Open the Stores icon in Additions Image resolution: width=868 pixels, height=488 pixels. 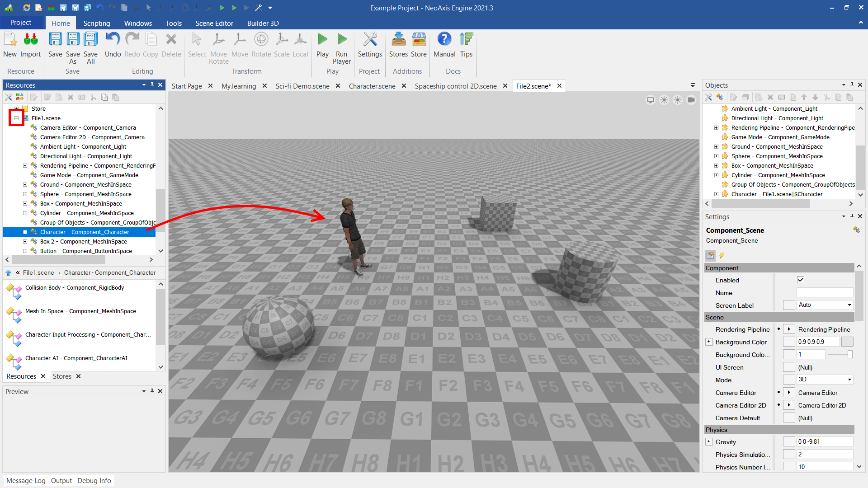pos(398,40)
